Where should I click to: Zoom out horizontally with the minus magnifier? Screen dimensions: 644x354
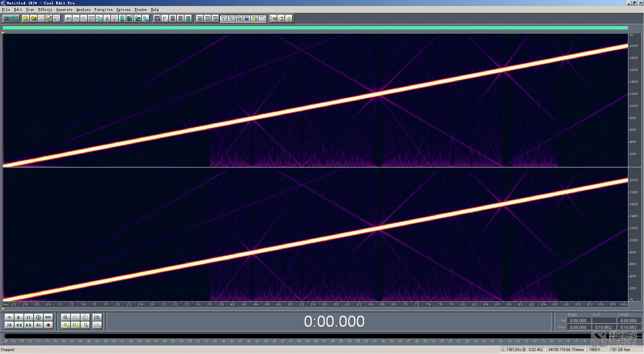(75, 317)
